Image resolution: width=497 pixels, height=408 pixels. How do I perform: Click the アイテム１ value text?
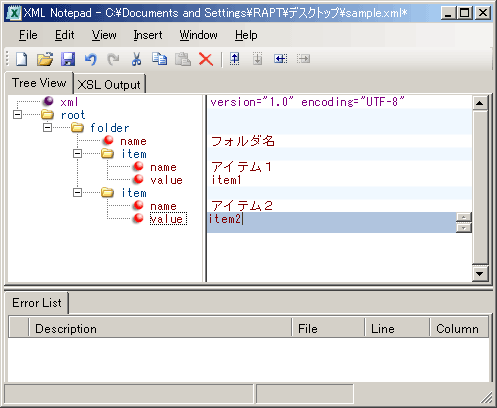(242, 167)
